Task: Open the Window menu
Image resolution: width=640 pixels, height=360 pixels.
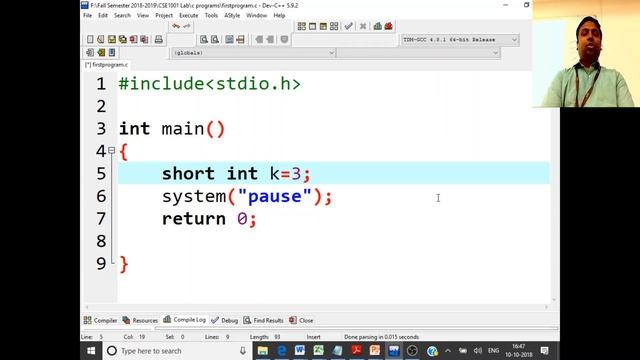Action: point(256,16)
